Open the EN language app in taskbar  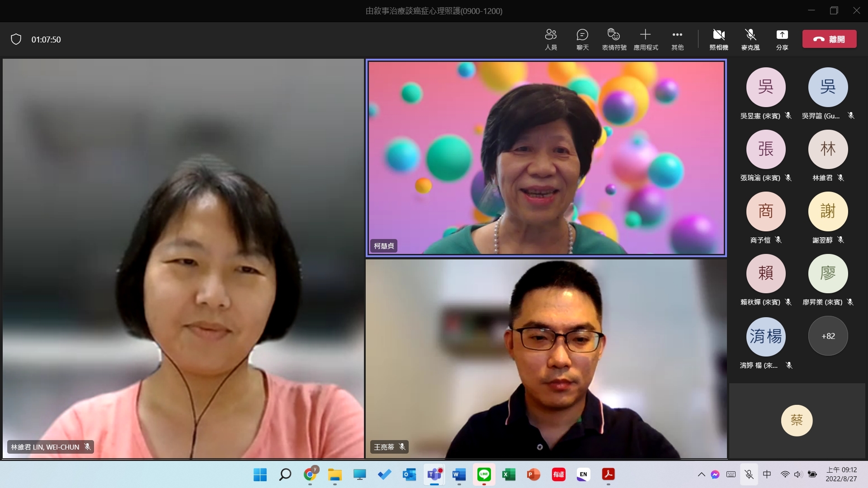pos(584,474)
